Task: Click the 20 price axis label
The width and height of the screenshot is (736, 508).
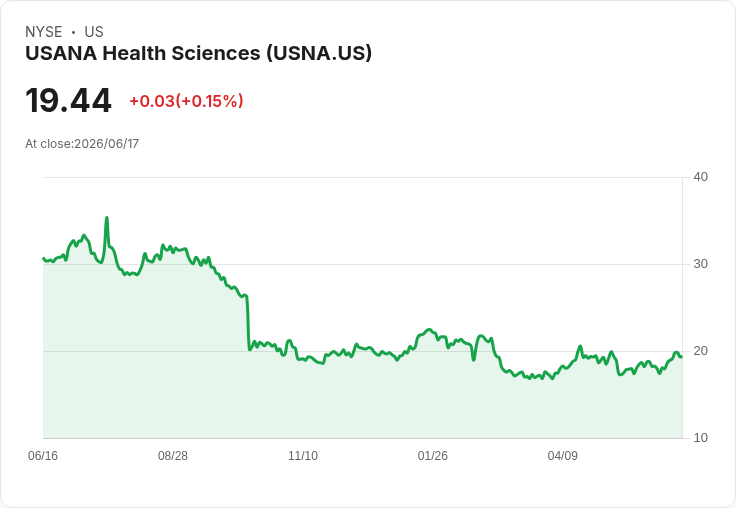Action: 700,351
